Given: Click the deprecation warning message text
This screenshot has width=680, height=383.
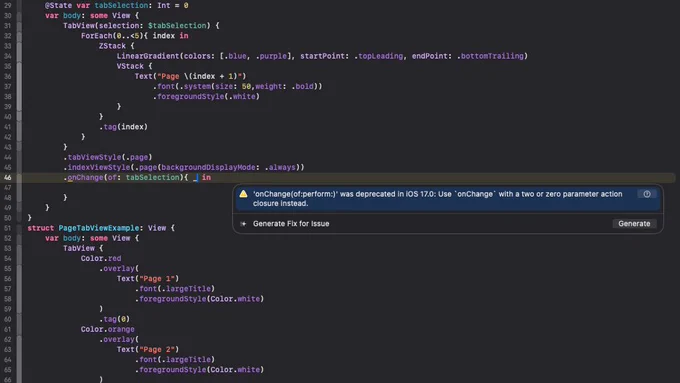Looking at the screenshot, I should pos(438,199).
